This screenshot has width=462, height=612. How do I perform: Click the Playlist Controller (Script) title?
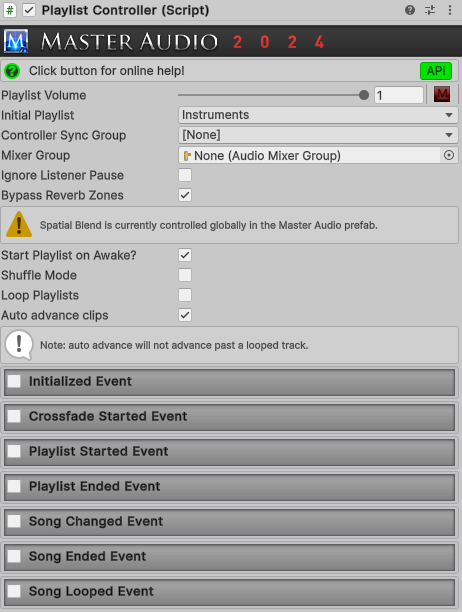[x=125, y=10]
